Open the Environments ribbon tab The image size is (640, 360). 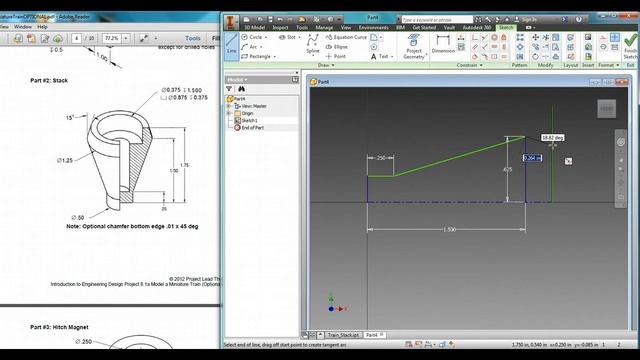pyautogui.click(x=373, y=28)
